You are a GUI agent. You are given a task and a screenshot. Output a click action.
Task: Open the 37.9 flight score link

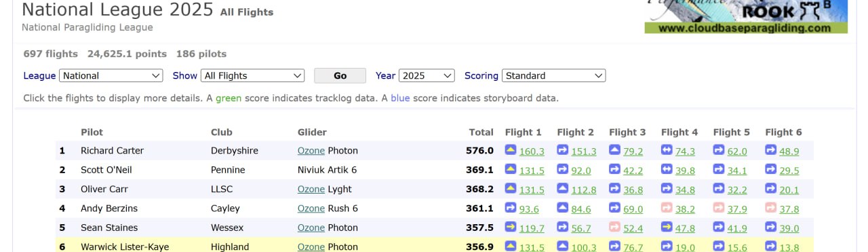click(x=737, y=209)
